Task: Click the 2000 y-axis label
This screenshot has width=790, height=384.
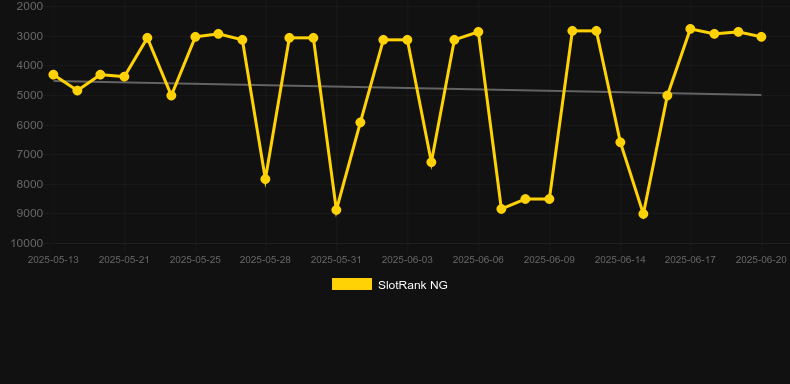Action: point(30,6)
